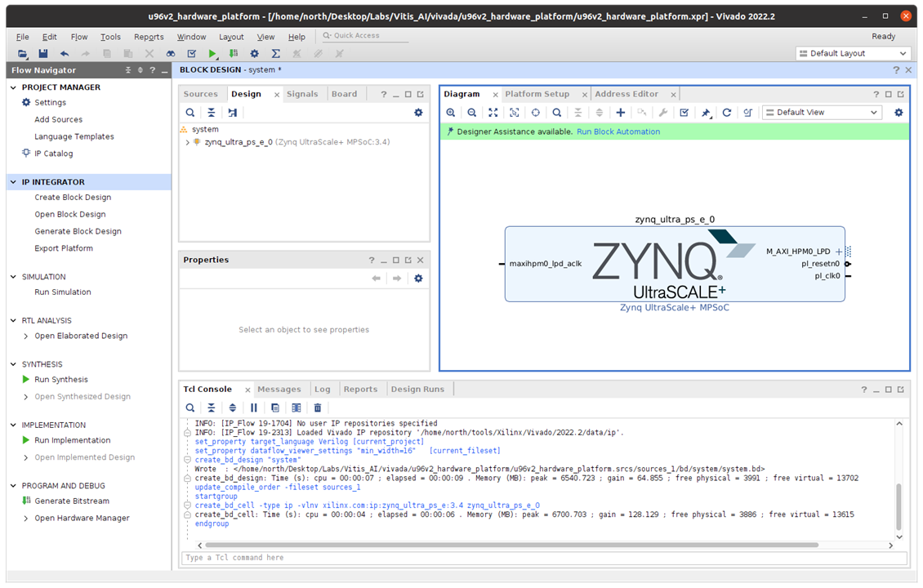The width and height of the screenshot is (923, 588).
Task: Expand M_AXI_HPM0_LPD interface on Zynq block
Action: 839,252
